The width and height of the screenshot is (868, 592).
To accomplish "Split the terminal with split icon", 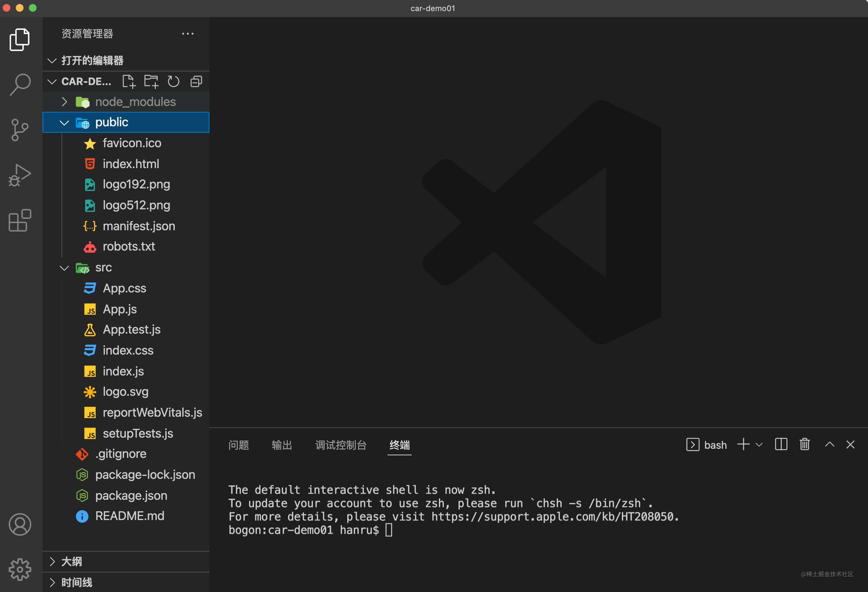I will [x=781, y=444].
